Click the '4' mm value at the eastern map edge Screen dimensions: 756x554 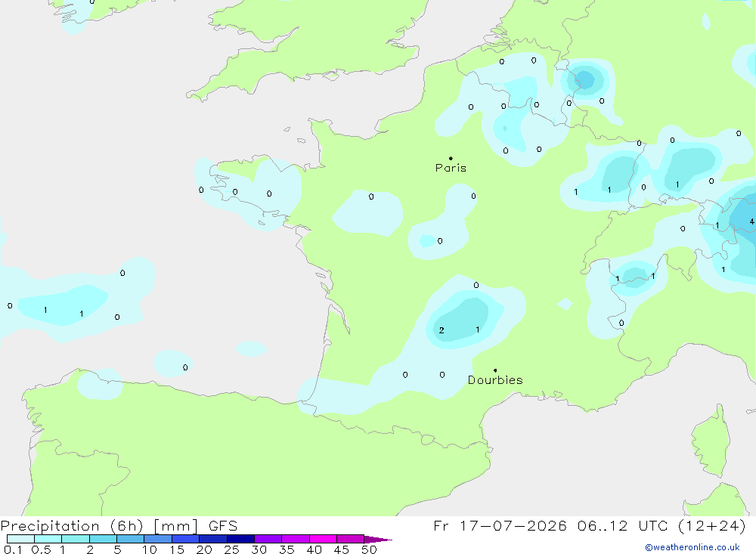click(751, 221)
